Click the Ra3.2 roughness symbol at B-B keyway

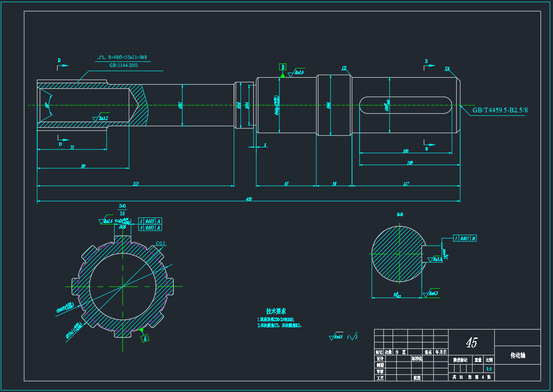pyautogui.click(x=435, y=259)
